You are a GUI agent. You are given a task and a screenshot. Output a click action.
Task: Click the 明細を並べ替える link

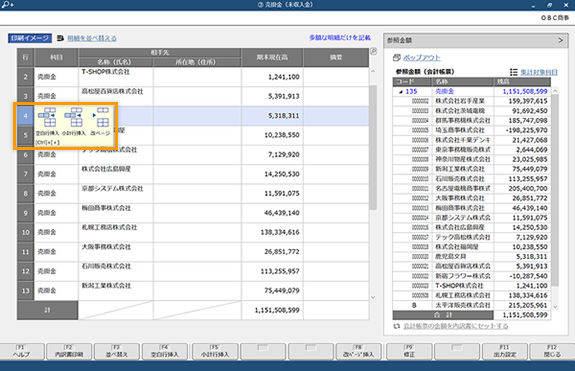pyautogui.click(x=92, y=38)
